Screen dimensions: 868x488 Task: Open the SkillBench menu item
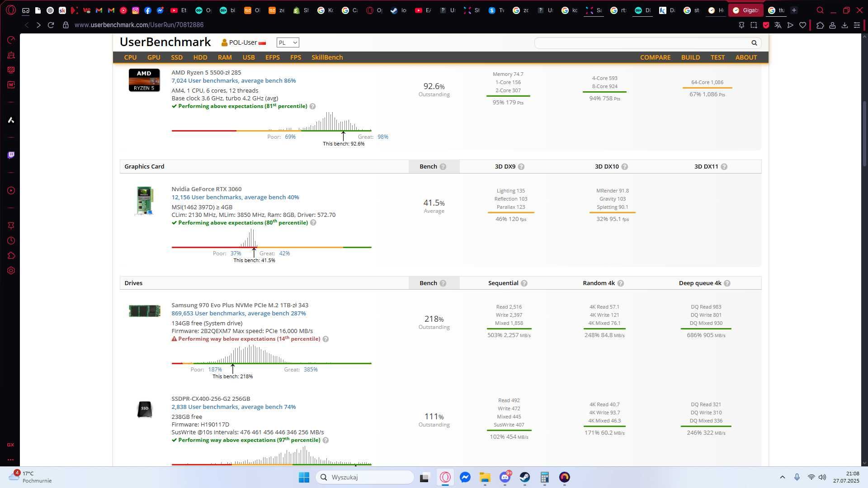327,57
